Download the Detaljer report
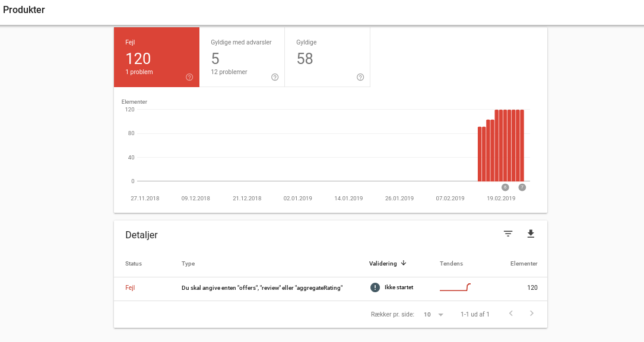The height and width of the screenshot is (342, 644). tap(531, 234)
